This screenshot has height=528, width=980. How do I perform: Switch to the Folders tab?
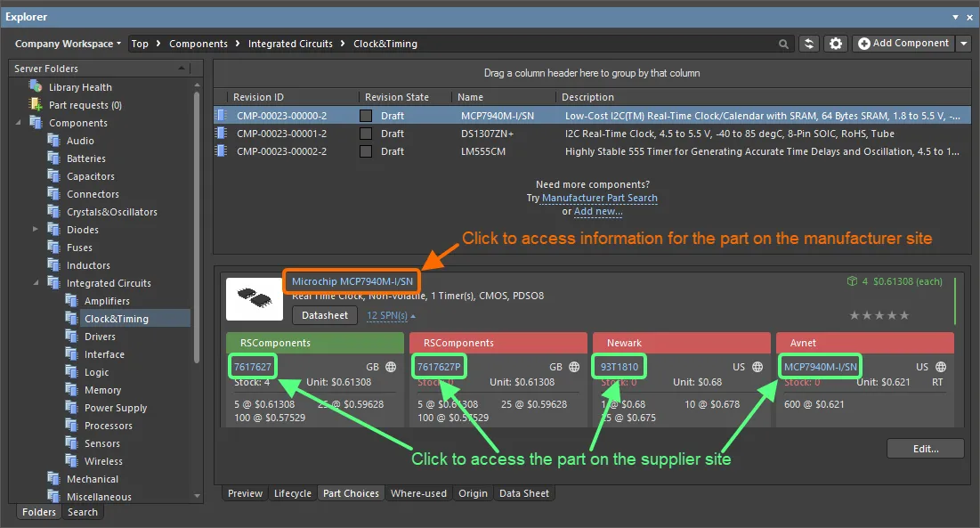click(x=39, y=512)
